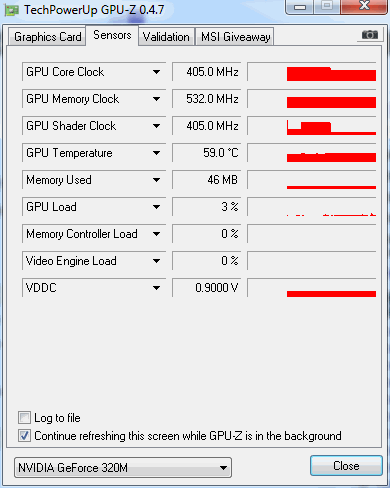Expand the GPU Load sensor dropdown

156,207
